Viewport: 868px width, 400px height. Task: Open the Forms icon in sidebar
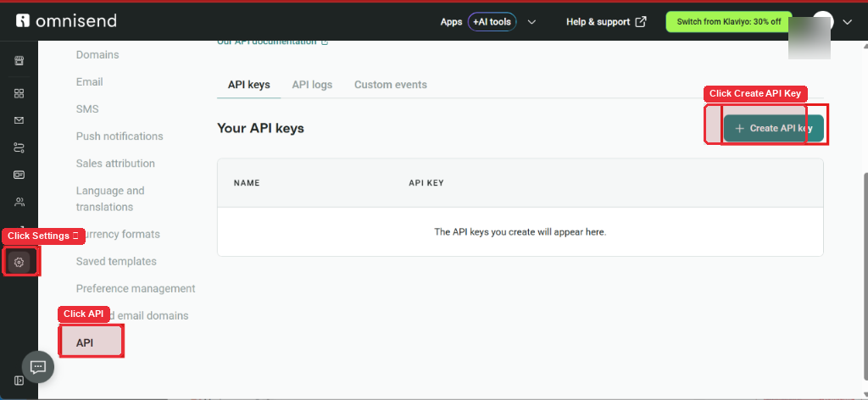[x=19, y=175]
